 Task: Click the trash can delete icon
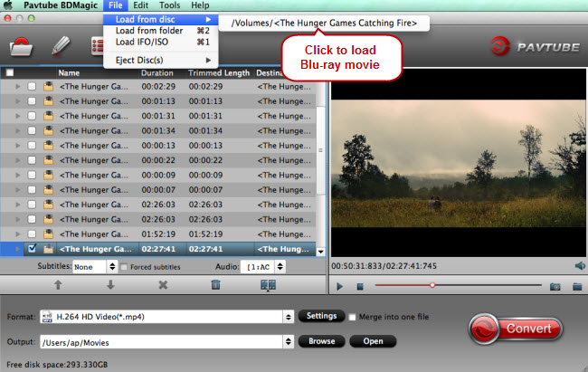215,284
